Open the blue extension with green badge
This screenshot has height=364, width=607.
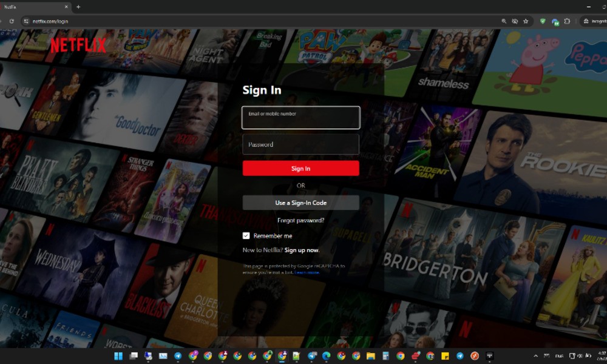[555, 22]
